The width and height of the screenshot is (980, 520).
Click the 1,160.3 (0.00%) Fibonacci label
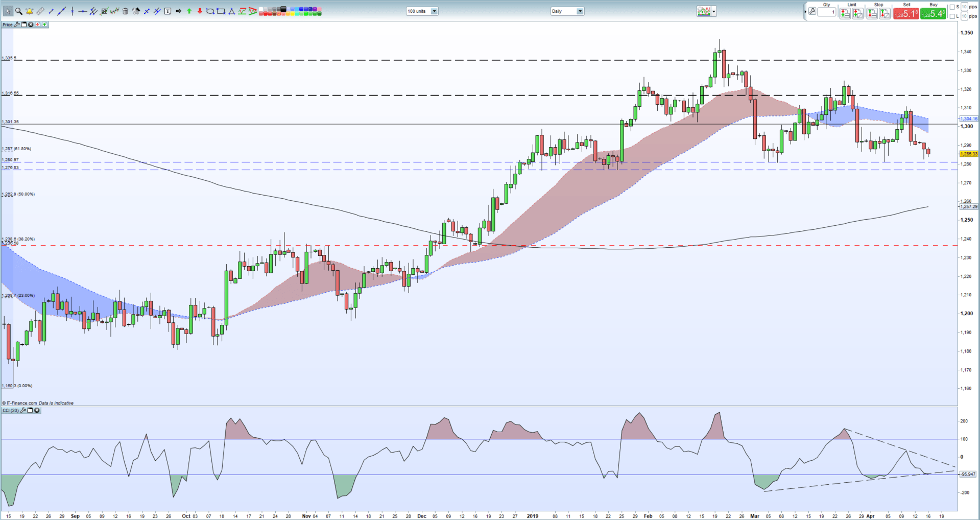(x=17, y=386)
